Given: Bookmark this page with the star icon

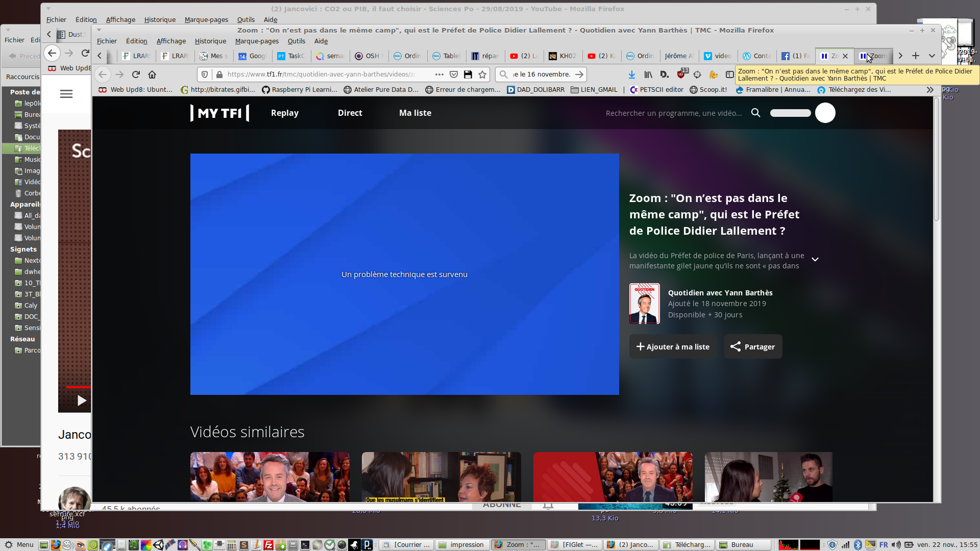Looking at the screenshot, I should [x=482, y=74].
